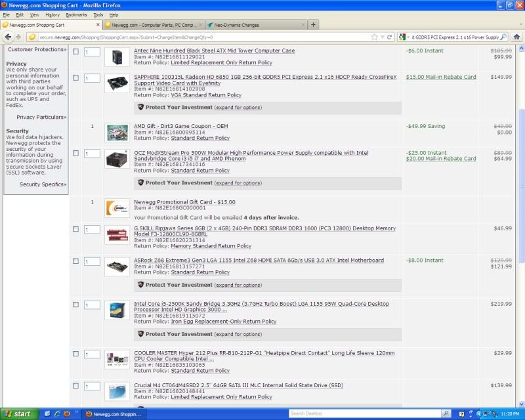525x420 pixels.
Task: Tick the Crucial M4 SSD checkbox
Action: click(75, 386)
